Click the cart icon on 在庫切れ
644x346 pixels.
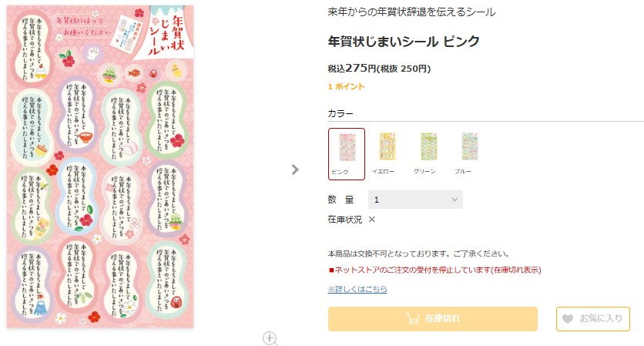tap(412, 318)
